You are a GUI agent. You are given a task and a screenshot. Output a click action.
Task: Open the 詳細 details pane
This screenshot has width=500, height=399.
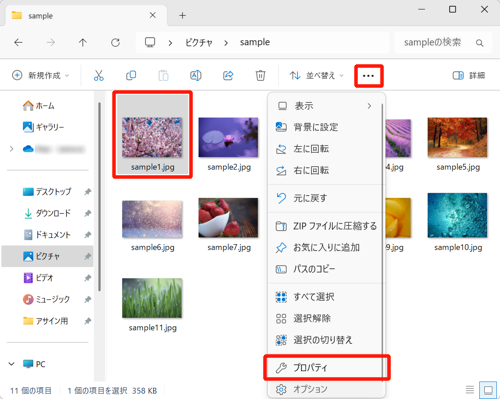click(469, 76)
